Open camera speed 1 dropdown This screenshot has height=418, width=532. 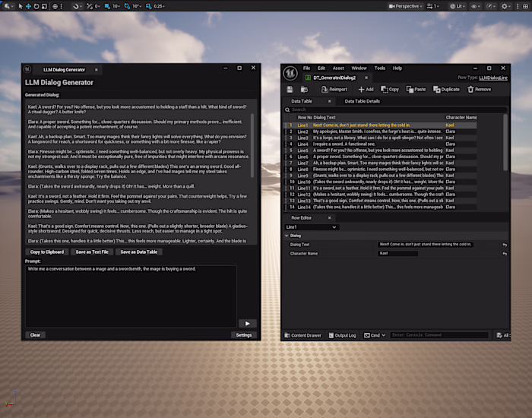click(x=433, y=6)
